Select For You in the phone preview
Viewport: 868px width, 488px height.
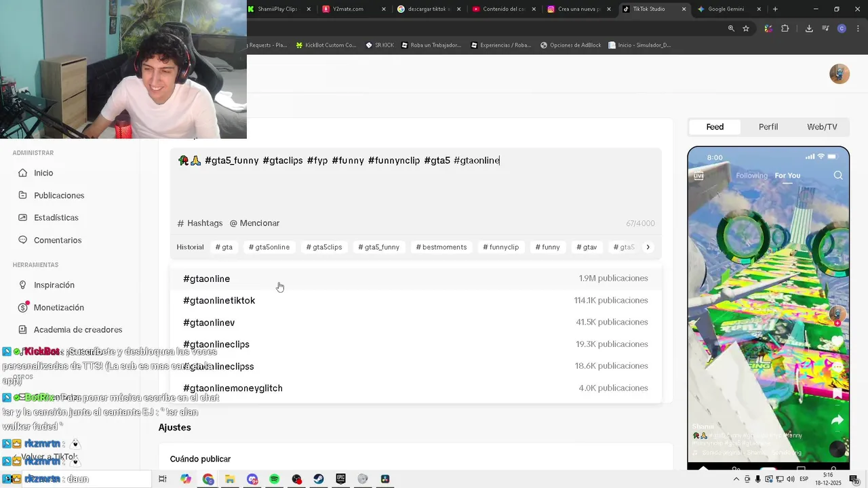787,176
